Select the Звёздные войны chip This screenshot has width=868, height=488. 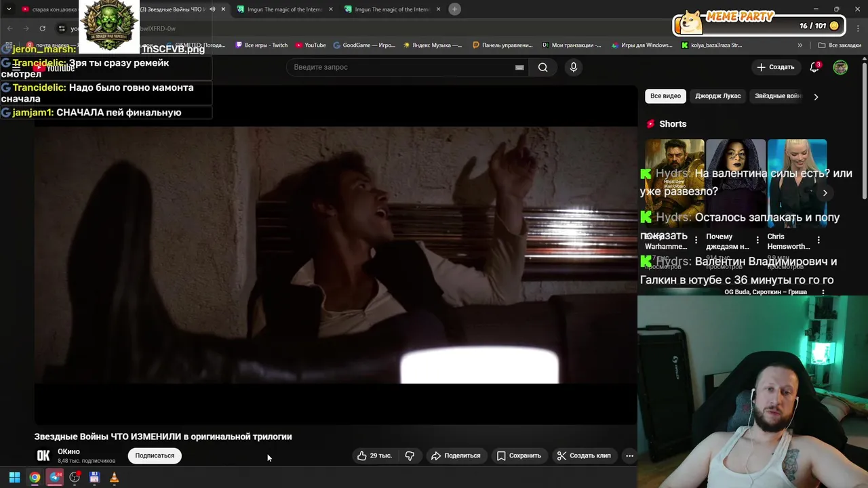click(778, 96)
